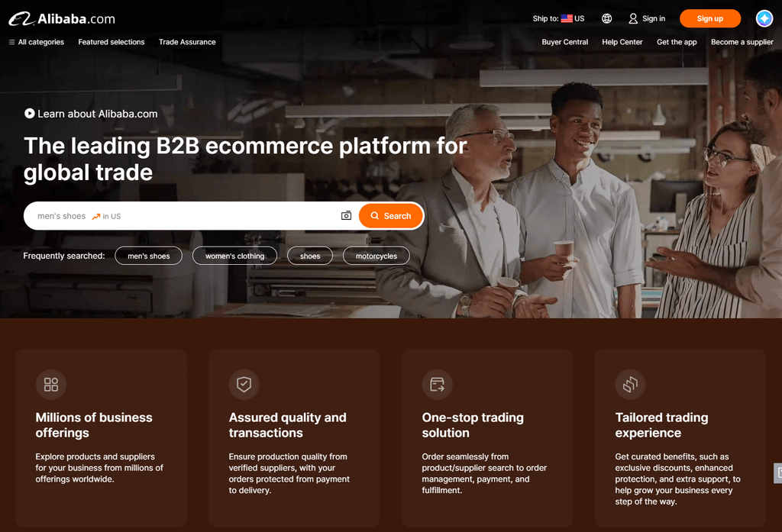Click the 'Frequently searched:' label
The width and height of the screenshot is (782, 532).
[64, 256]
